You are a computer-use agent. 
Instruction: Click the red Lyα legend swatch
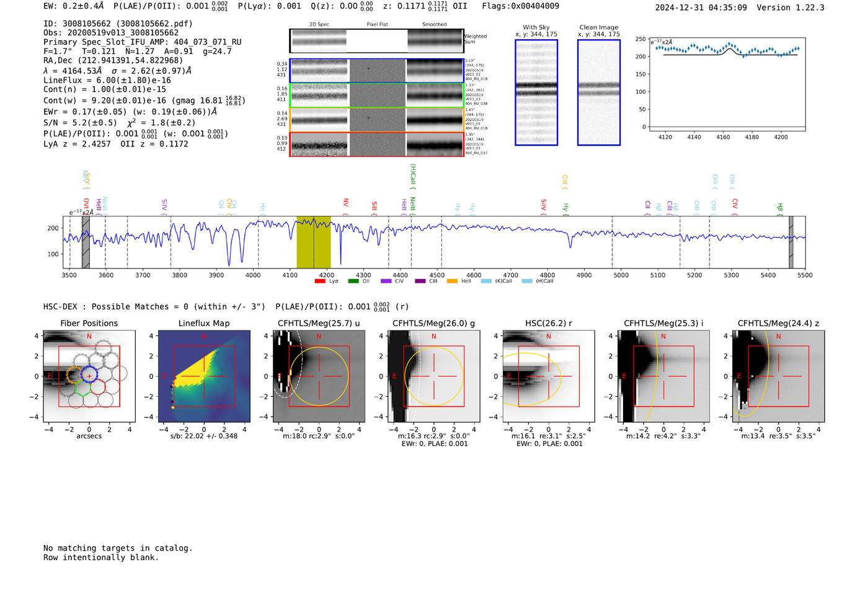[320, 282]
